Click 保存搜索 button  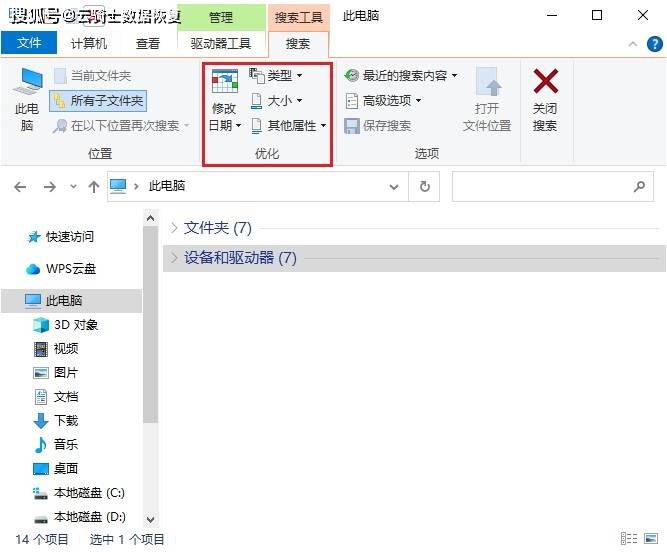tap(377, 125)
